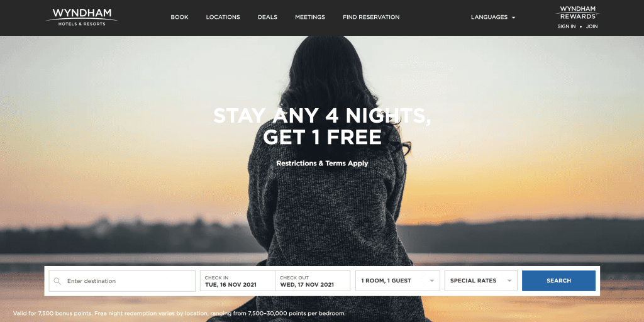Click the Wyndham Rewards logo

tap(577, 13)
